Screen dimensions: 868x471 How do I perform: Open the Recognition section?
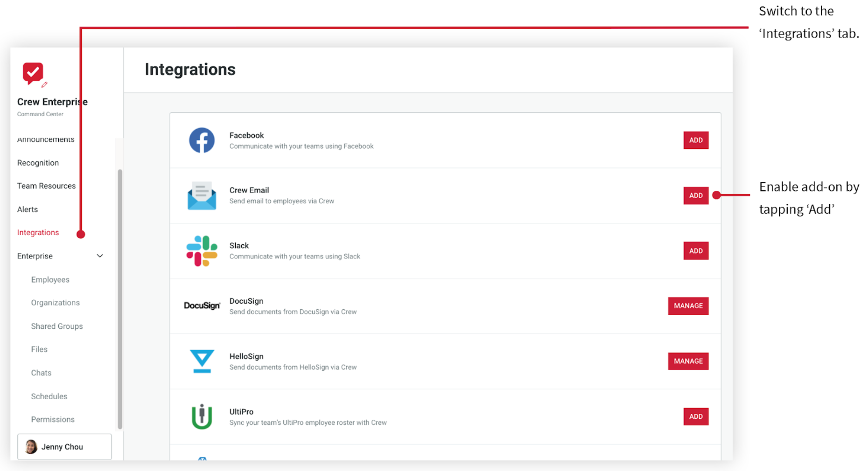(38, 163)
